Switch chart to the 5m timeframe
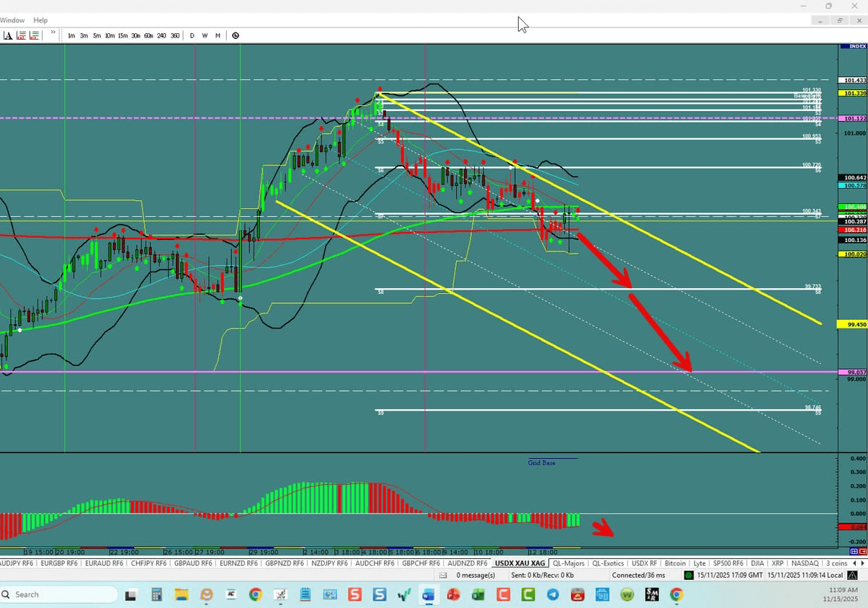This screenshot has height=608, width=868. pyautogui.click(x=97, y=35)
